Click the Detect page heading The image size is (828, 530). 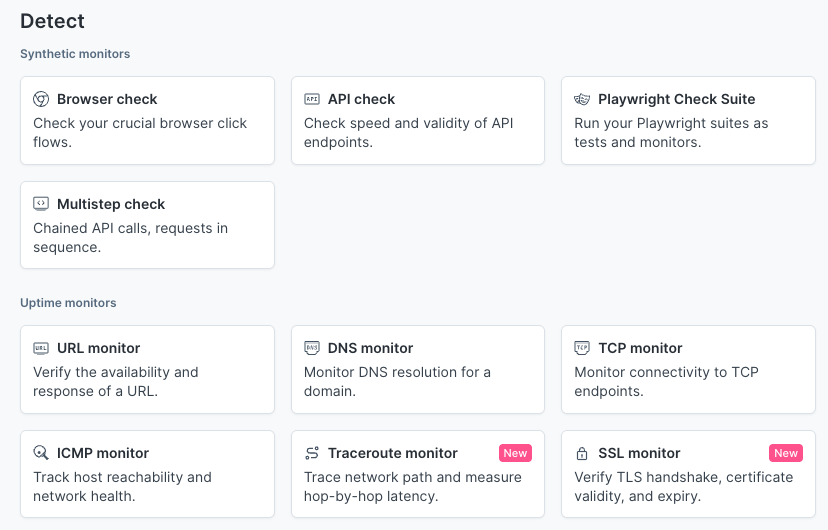pos(52,21)
